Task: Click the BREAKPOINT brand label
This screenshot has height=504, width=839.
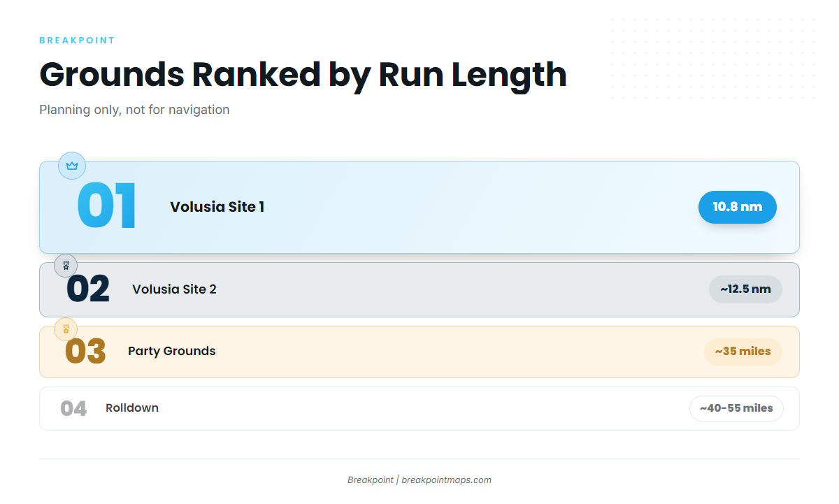Action: point(77,41)
